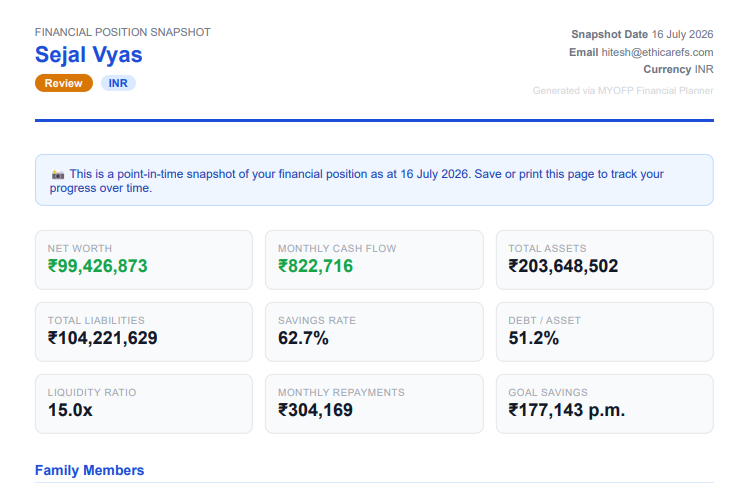
Task: Click the MONTHLY CASH FLOW card label
Action: pos(337,248)
